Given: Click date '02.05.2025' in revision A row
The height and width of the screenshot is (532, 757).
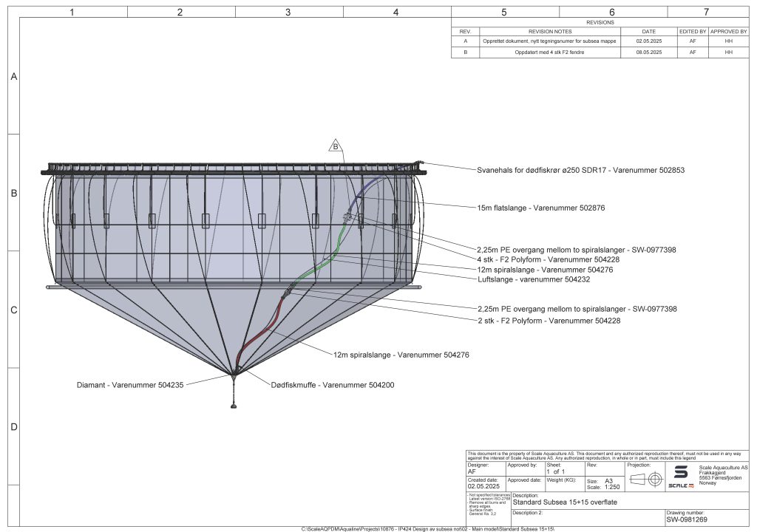Looking at the screenshot, I should pos(649,41).
